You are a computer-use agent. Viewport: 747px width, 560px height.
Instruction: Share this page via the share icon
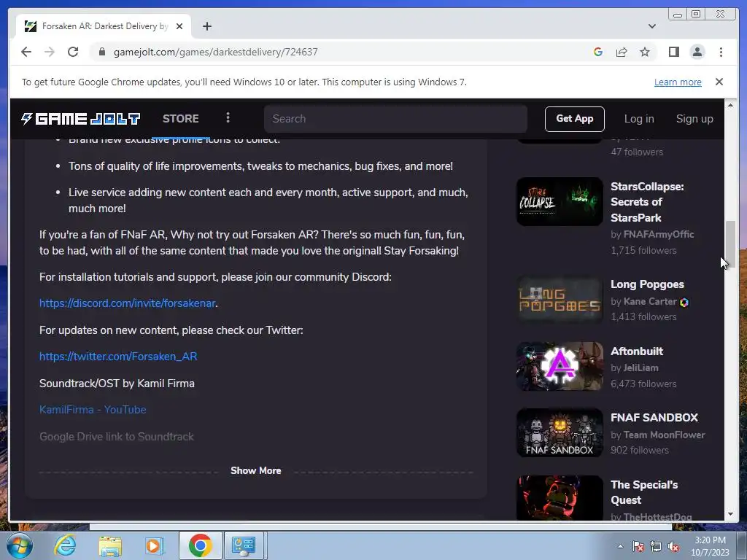622,52
